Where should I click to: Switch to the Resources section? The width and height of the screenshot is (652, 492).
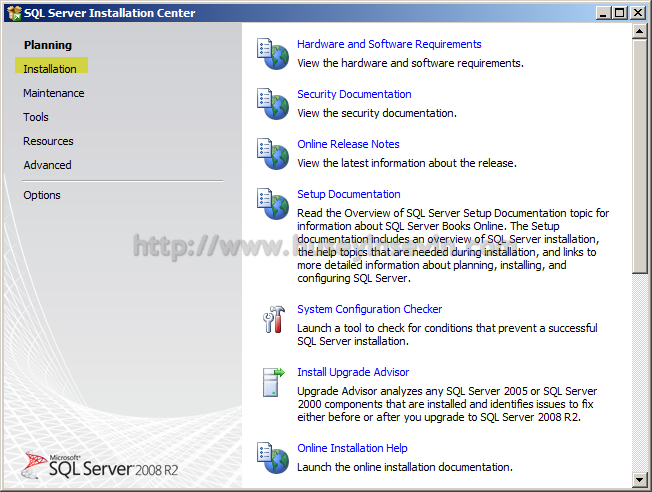pos(48,141)
